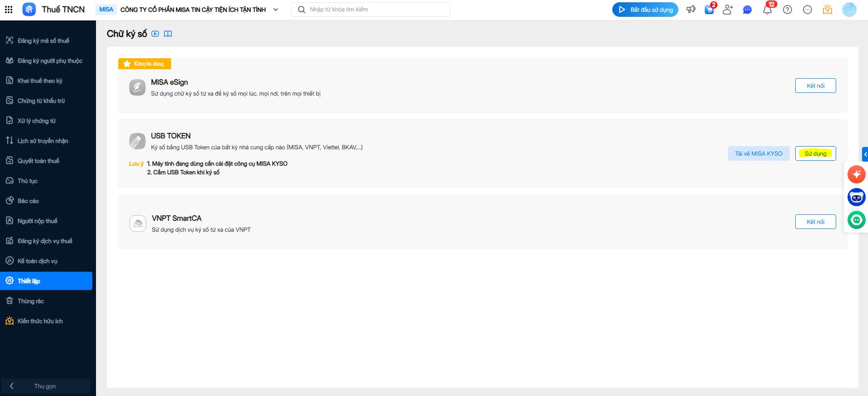Select Thùng rác in the sidebar
The image size is (868, 396).
pos(30,301)
